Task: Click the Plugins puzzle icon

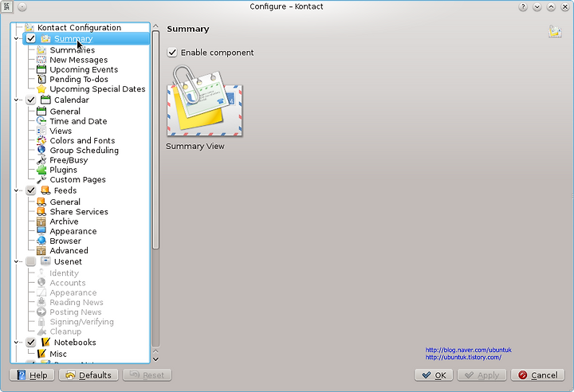Action: [41, 170]
